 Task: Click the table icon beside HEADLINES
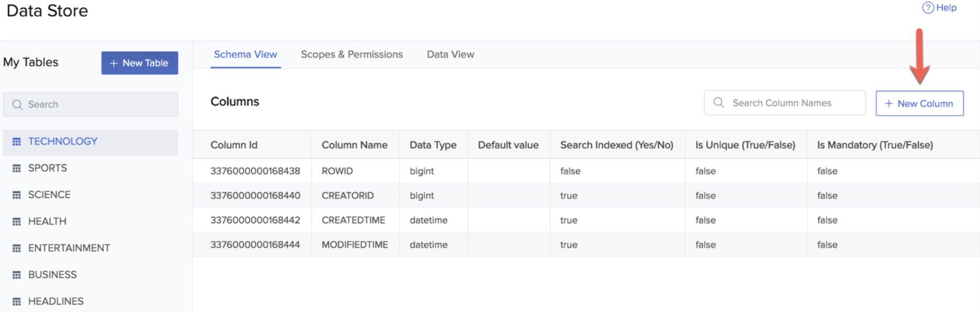[x=16, y=301]
